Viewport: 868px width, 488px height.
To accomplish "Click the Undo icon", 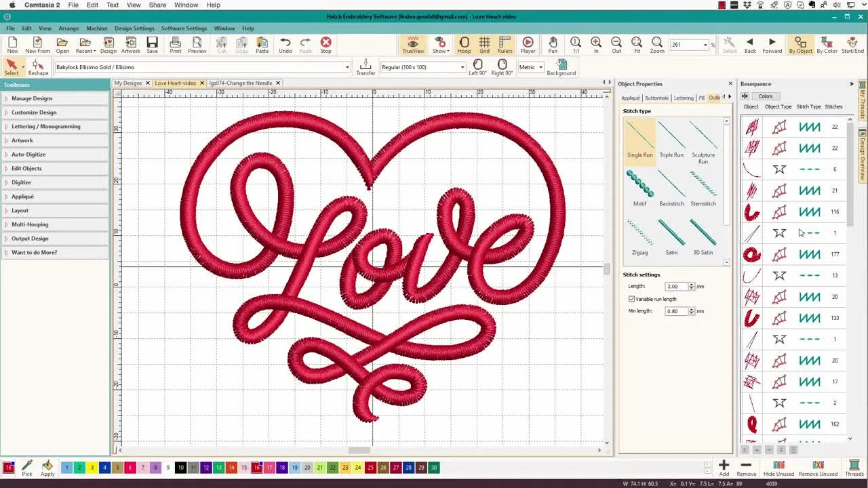I will 285,45.
